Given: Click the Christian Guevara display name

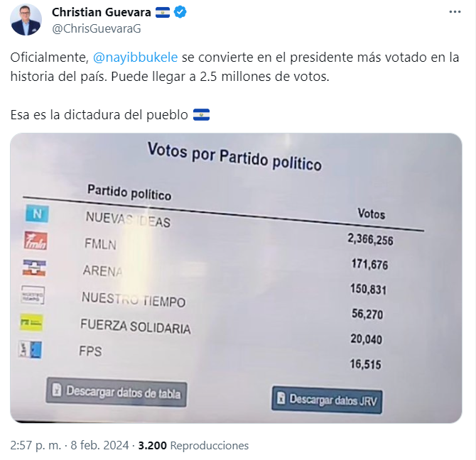Looking at the screenshot, I should point(102,13).
